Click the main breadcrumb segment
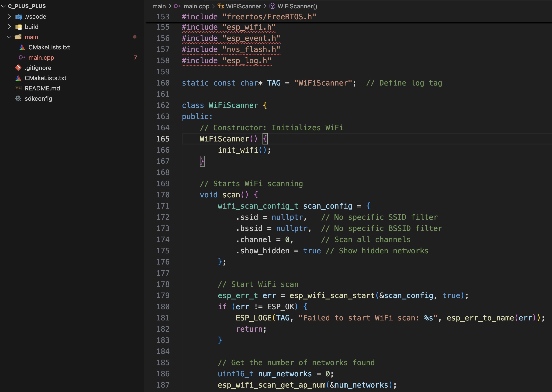 click(x=159, y=6)
